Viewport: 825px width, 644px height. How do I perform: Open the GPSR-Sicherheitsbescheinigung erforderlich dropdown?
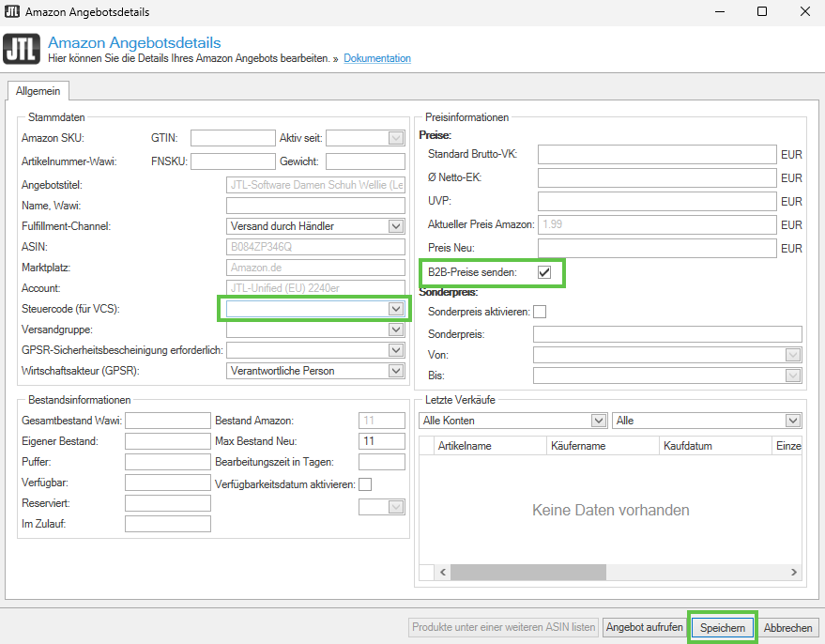pyautogui.click(x=395, y=350)
